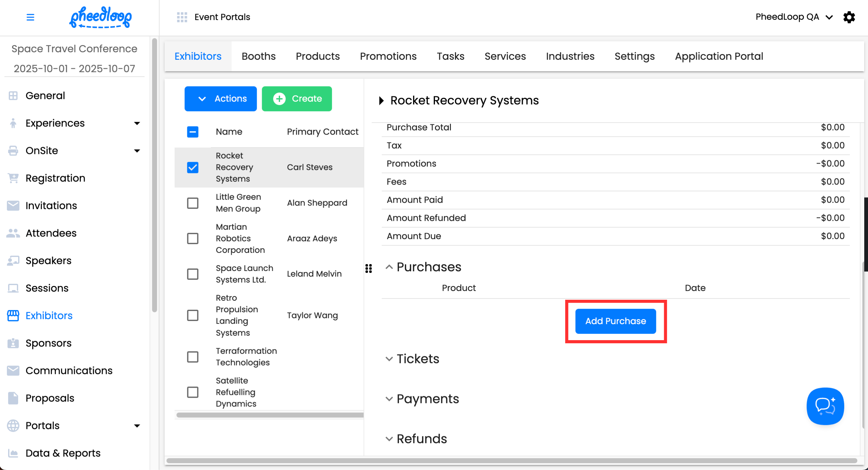868x470 pixels.
Task: Open the settings gear icon
Action: (x=849, y=17)
